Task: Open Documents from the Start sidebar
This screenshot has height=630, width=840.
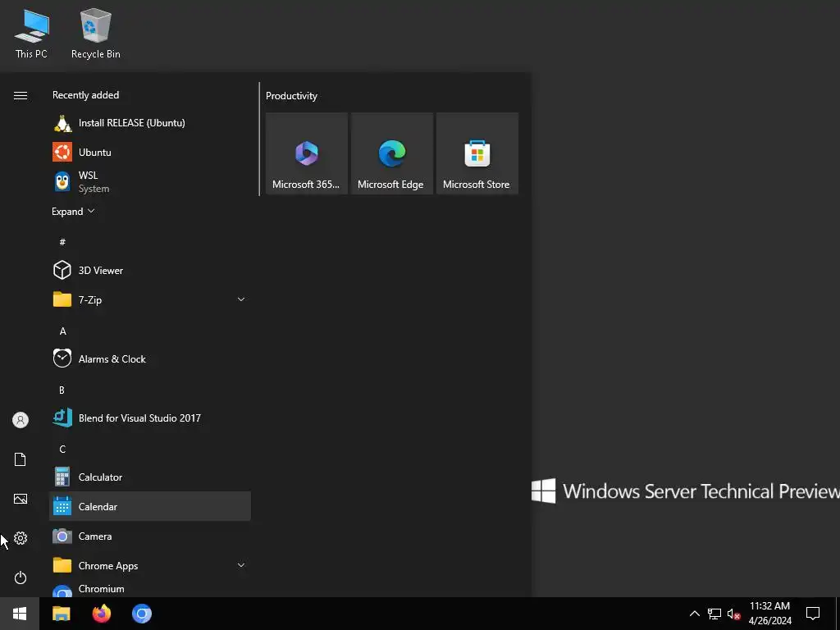Action: 21,459
